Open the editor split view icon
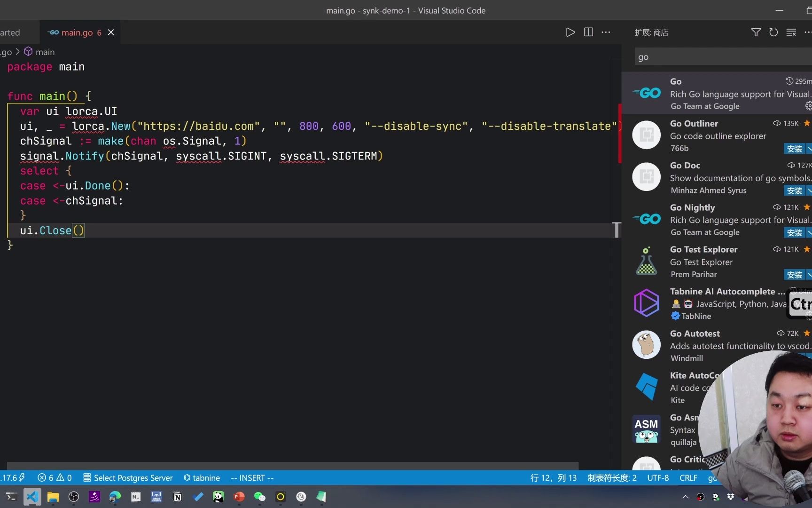Viewport: 812px width, 508px height. [x=588, y=32]
